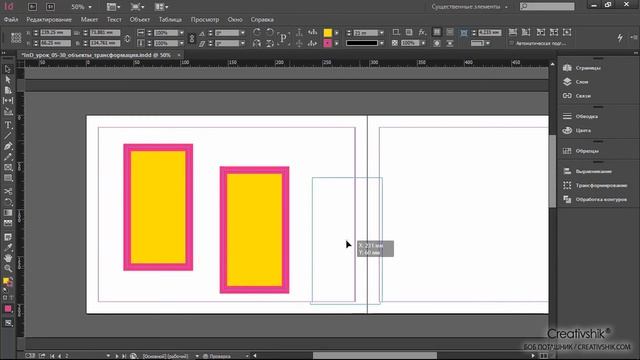The width and height of the screenshot is (640, 360).
Task: Open the shear angle dropdown
Action: coord(243,43)
